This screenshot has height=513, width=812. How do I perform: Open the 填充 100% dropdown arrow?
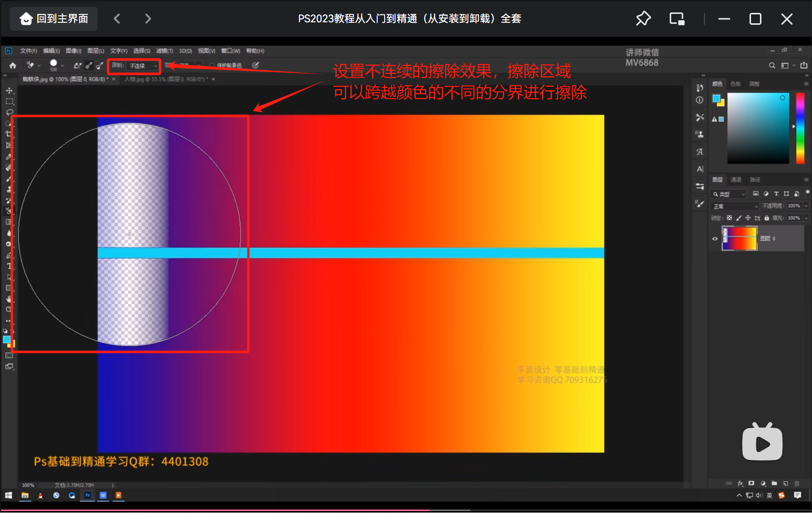point(806,218)
